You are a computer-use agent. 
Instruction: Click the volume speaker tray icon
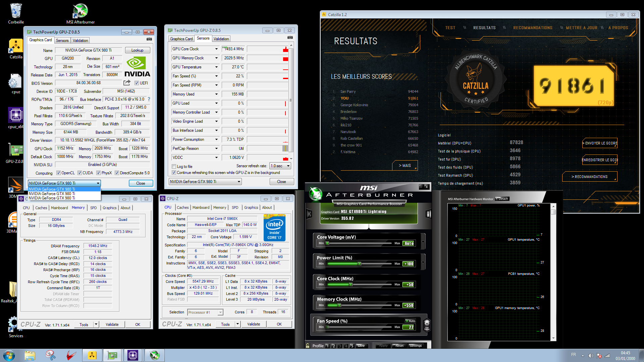coord(591,356)
